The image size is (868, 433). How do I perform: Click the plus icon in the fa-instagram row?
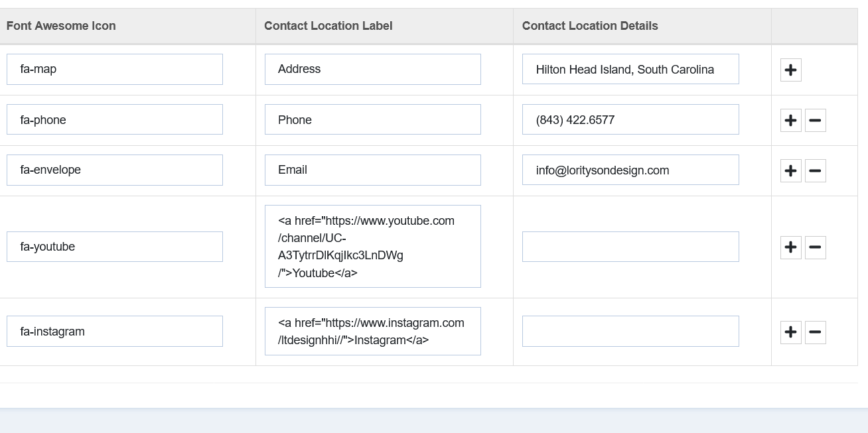pyautogui.click(x=790, y=332)
